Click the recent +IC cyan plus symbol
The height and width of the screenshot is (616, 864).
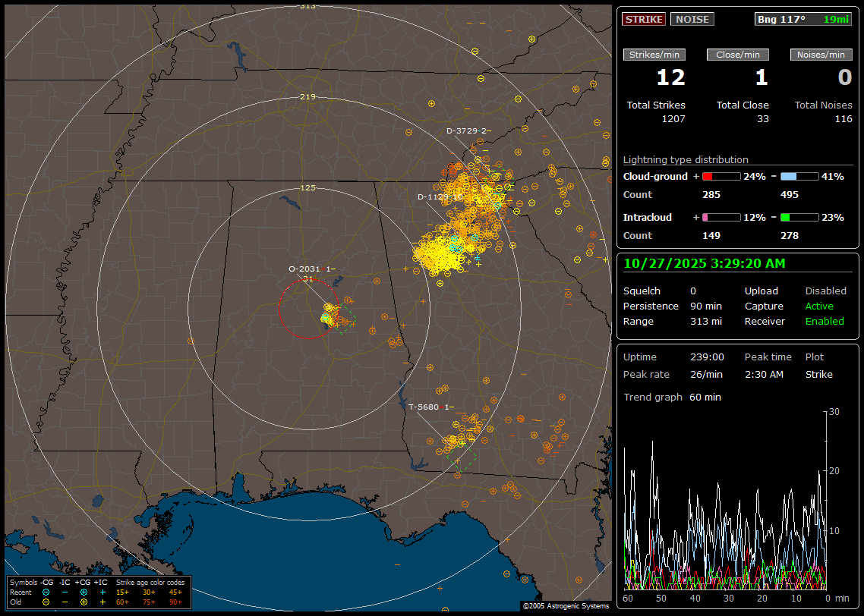point(102,592)
